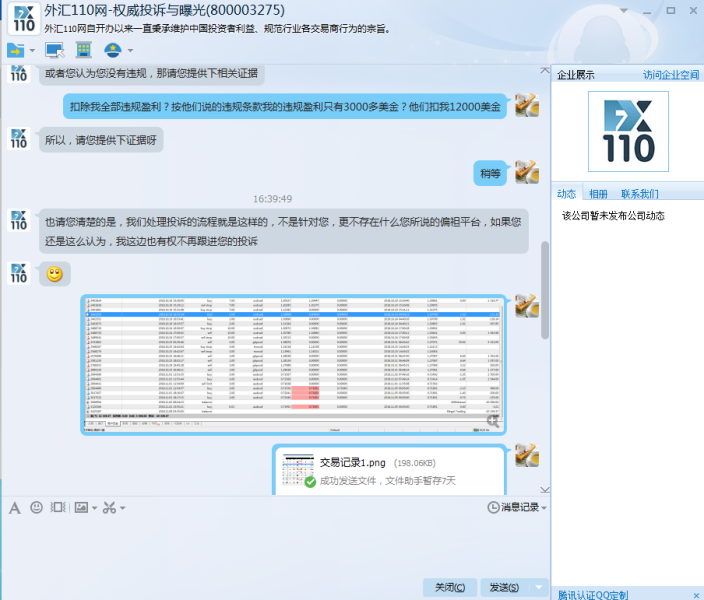Click the window shake icon

tap(57, 508)
